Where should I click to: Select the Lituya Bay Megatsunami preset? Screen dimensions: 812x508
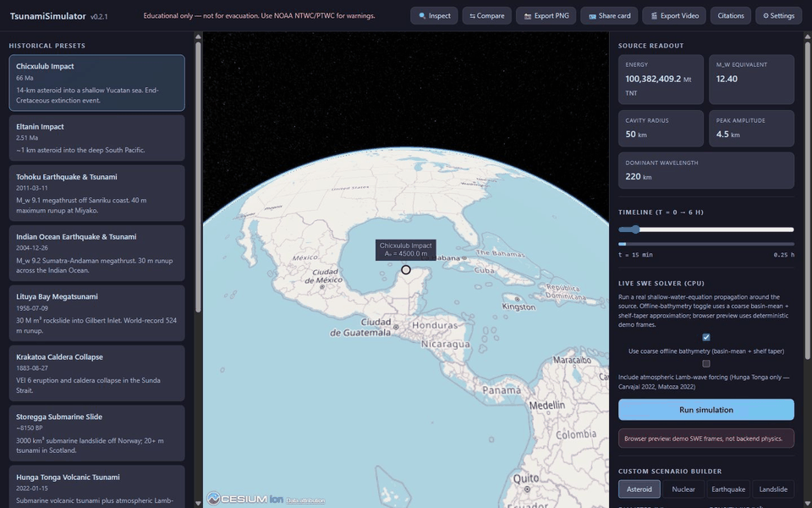click(x=96, y=313)
